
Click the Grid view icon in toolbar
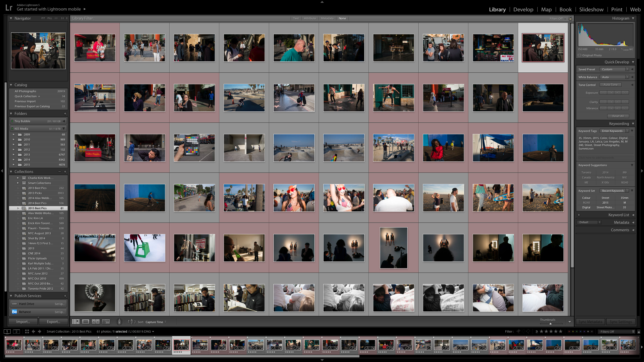(76, 322)
